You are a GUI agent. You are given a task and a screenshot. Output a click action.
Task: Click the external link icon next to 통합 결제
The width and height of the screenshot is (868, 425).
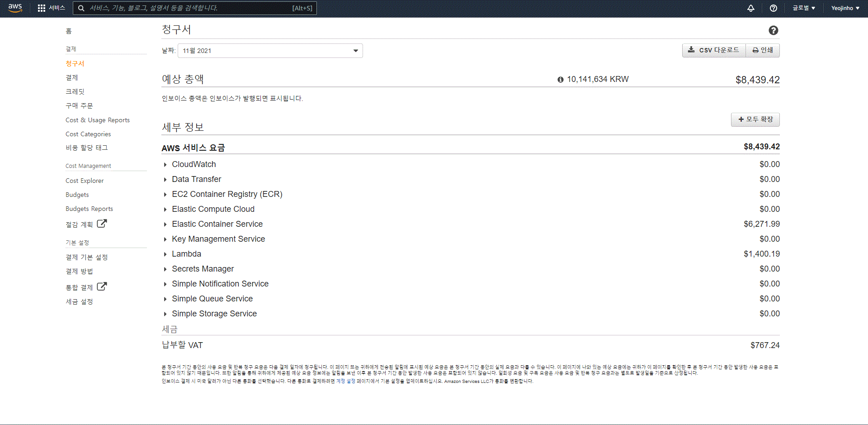pos(102,287)
